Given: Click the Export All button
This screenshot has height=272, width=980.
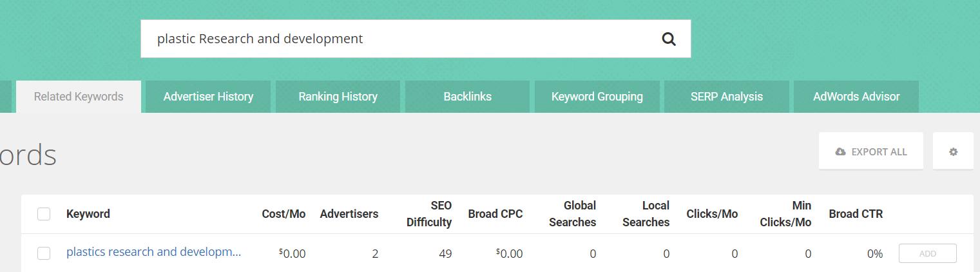Looking at the screenshot, I should click(870, 151).
